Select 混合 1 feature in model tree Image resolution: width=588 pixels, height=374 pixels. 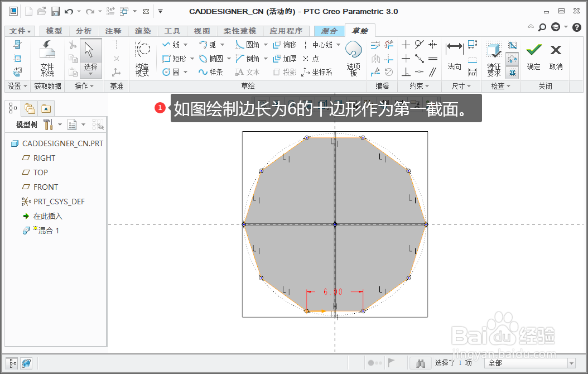(41, 231)
